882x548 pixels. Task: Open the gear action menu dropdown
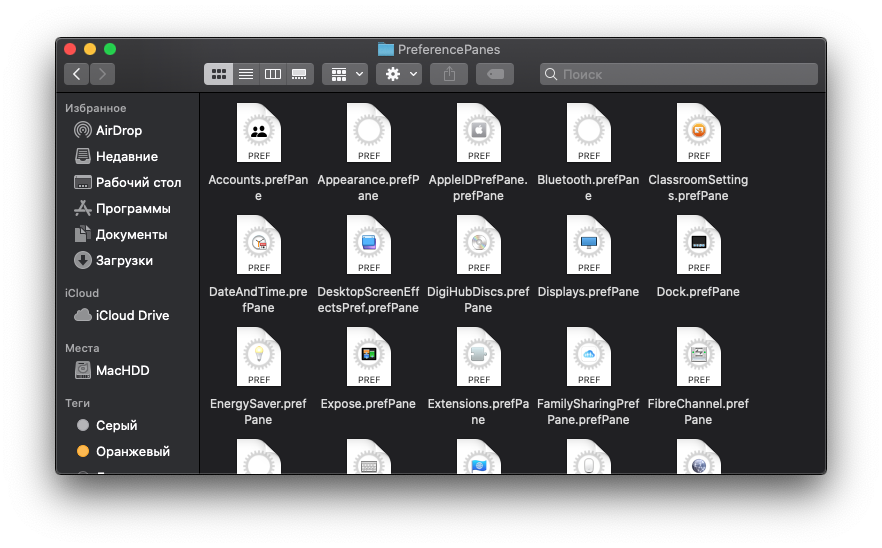pyautogui.click(x=398, y=74)
